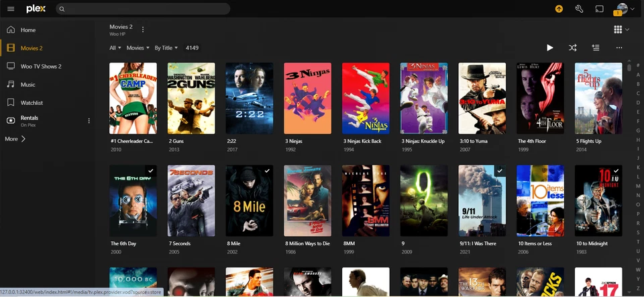Image resolution: width=644 pixels, height=297 pixels.
Task: Click the 3 Ninjas: Knuckle Up title
Action: (423, 141)
